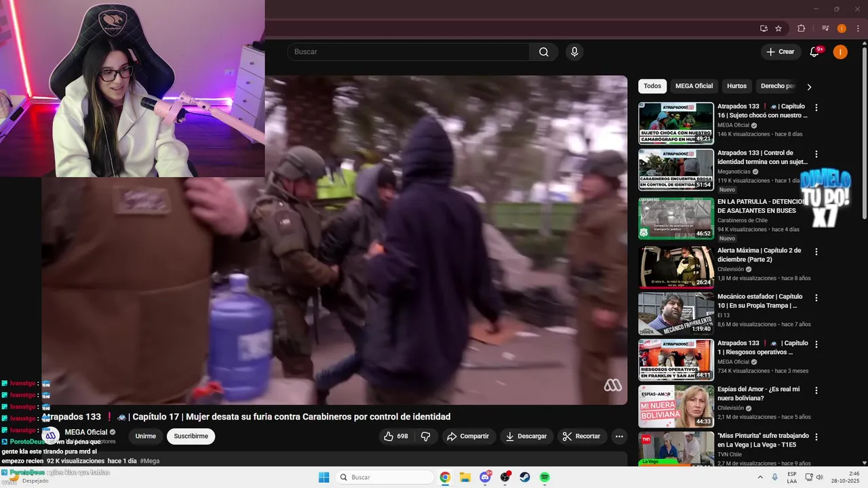The width and height of the screenshot is (868, 488).
Task: Click the Unirme button
Action: (146, 436)
